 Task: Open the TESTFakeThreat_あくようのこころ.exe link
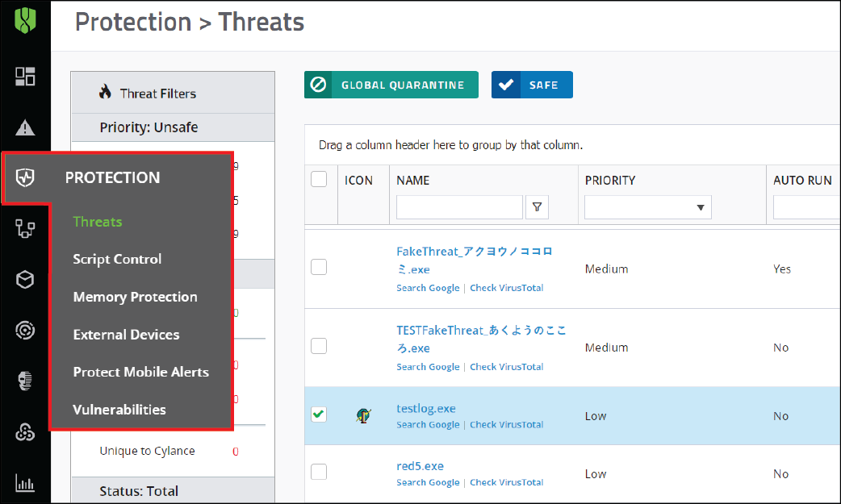click(x=481, y=339)
